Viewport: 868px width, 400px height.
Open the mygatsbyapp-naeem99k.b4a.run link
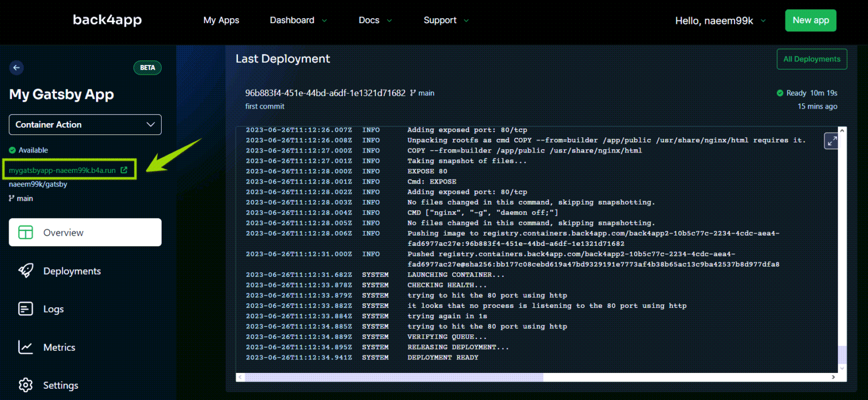pyautogui.click(x=62, y=169)
